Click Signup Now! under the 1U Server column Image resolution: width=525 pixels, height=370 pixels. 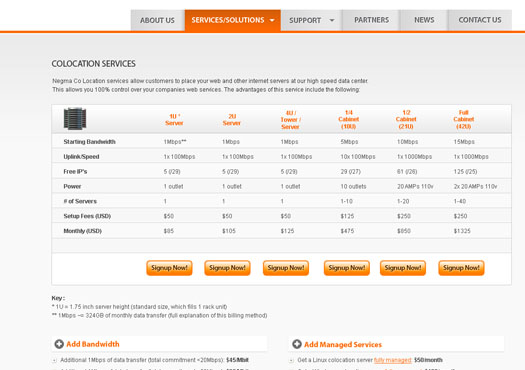(x=169, y=268)
